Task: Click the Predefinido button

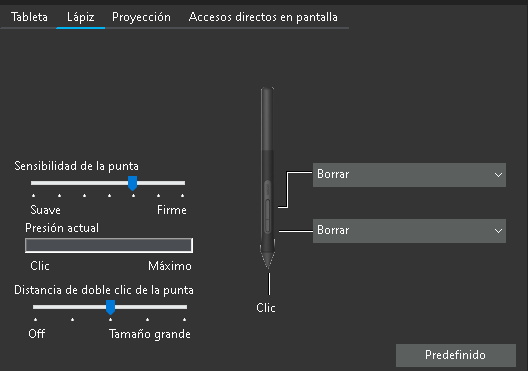Action: (x=456, y=355)
